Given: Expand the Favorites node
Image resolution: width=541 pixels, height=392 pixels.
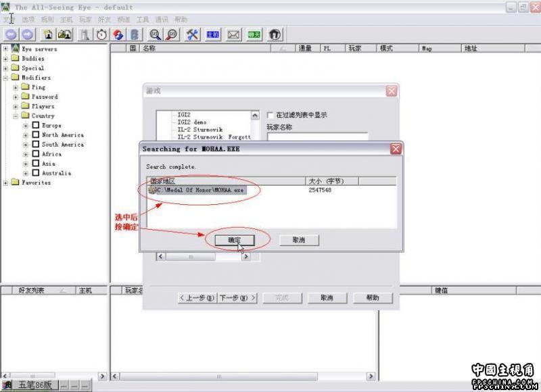Looking at the screenshot, I should click(5, 182).
